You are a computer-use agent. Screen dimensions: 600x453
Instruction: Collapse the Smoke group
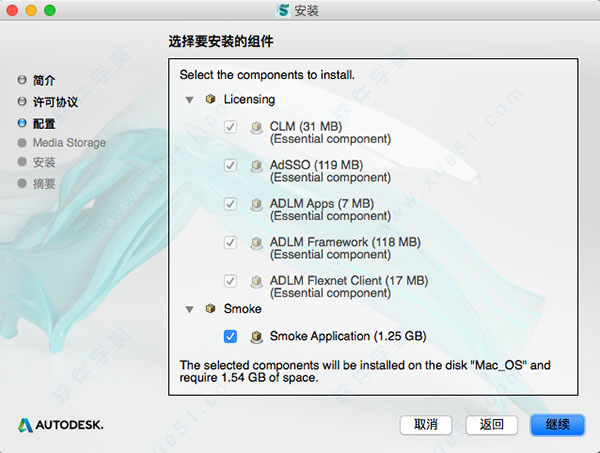[189, 310]
